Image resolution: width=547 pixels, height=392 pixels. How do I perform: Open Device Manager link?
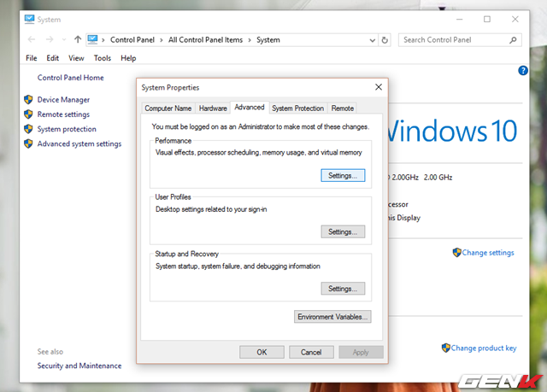pyautogui.click(x=63, y=100)
